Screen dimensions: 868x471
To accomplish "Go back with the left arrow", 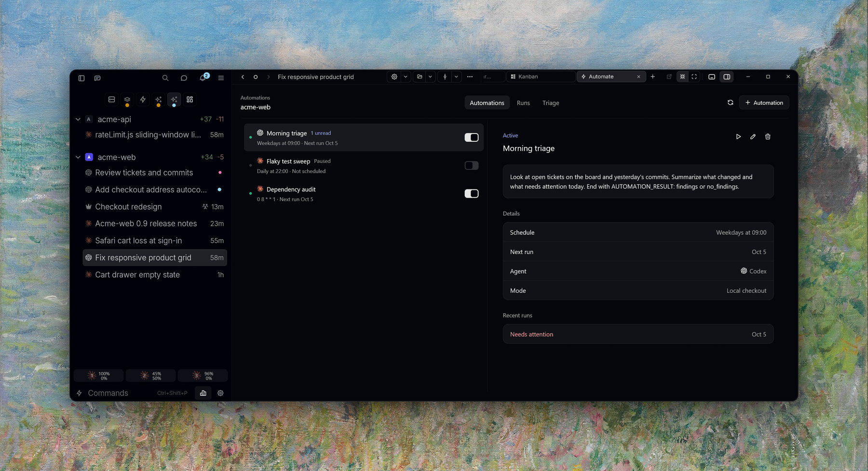I will [243, 77].
